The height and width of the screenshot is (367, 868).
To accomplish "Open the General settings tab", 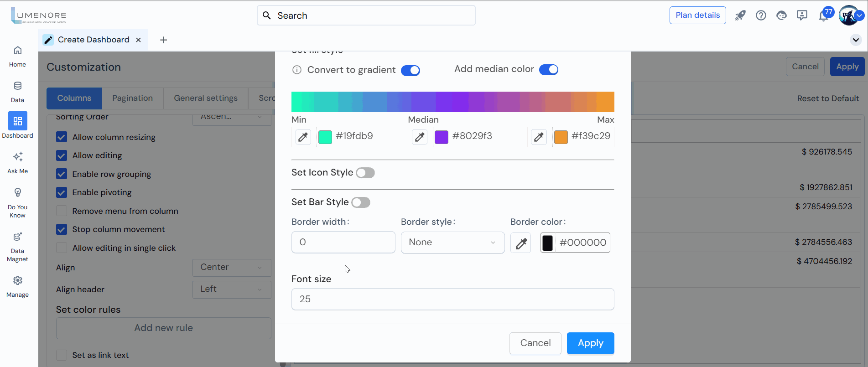I will [206, 98].
